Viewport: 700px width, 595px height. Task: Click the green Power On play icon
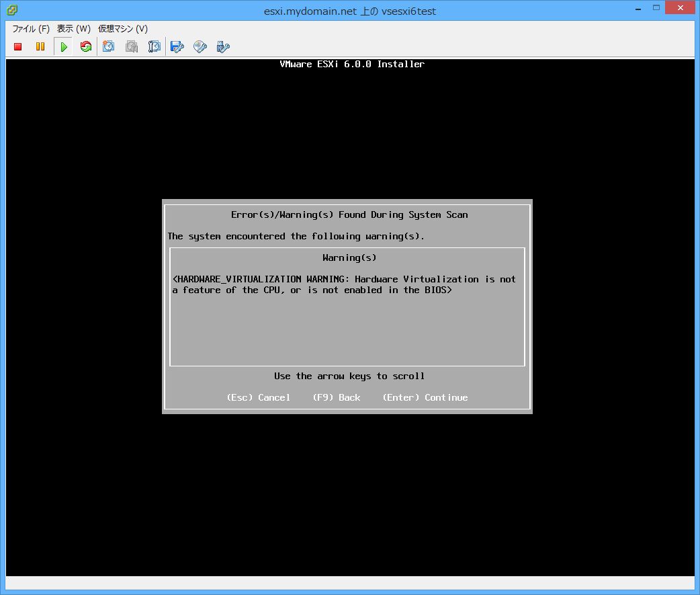(63, 46)
